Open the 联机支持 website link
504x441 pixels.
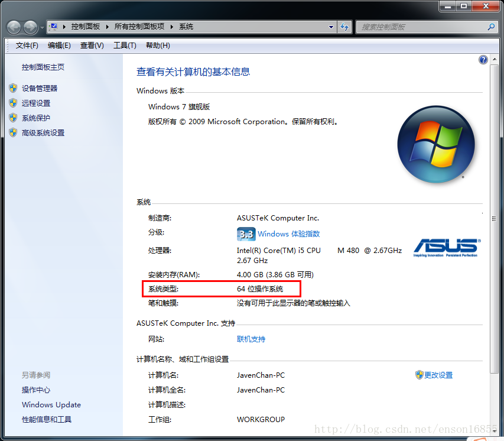(251, 339)
